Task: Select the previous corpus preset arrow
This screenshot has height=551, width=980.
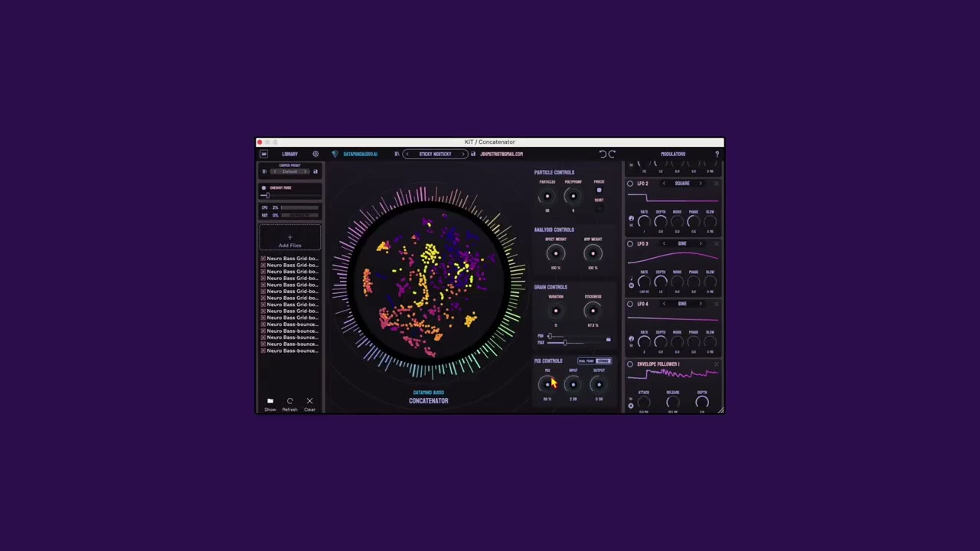Action: (x=275, y=171)
